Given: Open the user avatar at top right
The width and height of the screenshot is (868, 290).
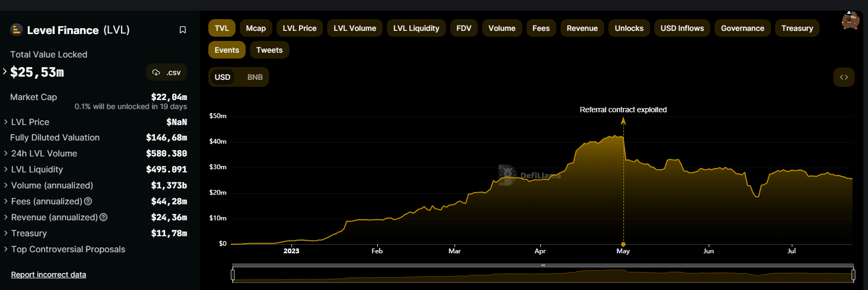Looking at the screenshot, I should tap(850, 20).
